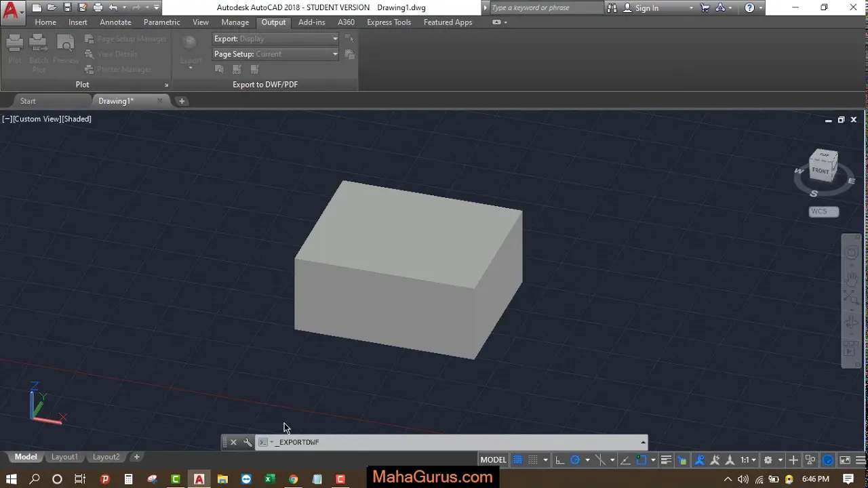Open the Featured Apps ribbon tab
The image size is (868, 488).
point(448,22)
